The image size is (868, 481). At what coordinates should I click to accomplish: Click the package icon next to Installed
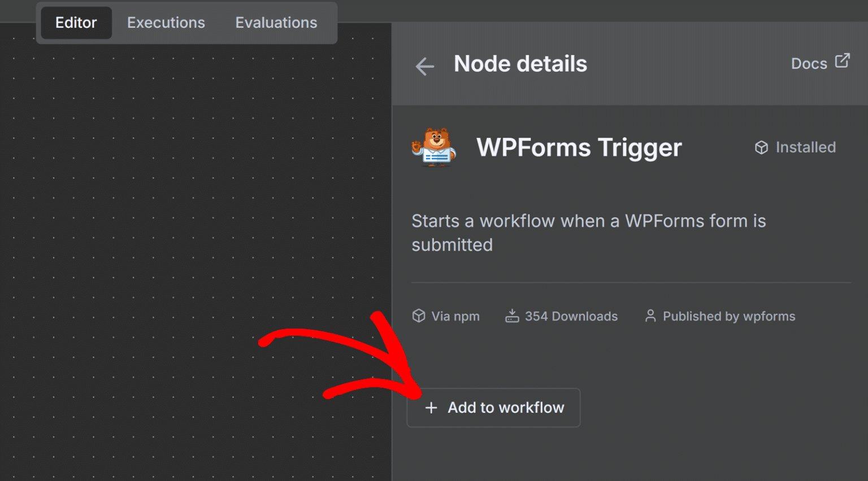click(x=762, y=147)
